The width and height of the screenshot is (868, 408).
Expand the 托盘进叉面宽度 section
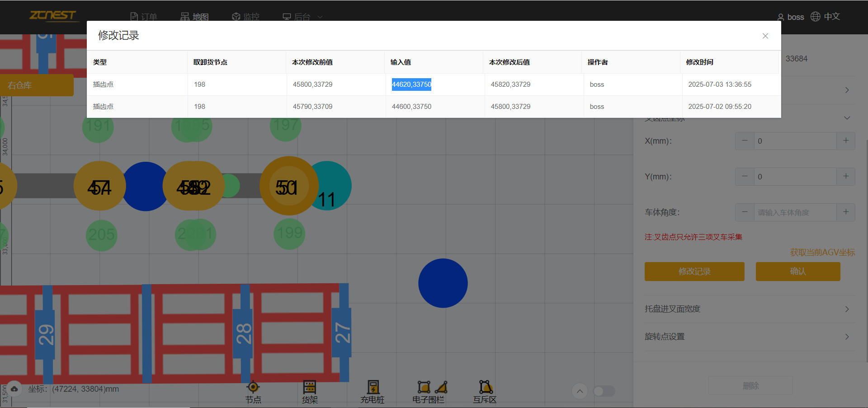(x=847, y=309)
